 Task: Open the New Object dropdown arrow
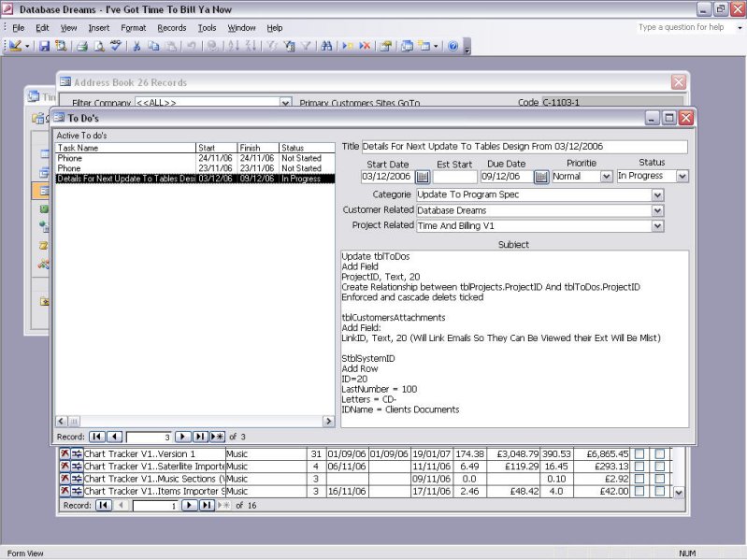pyautogui.click(x=436, y=46)
